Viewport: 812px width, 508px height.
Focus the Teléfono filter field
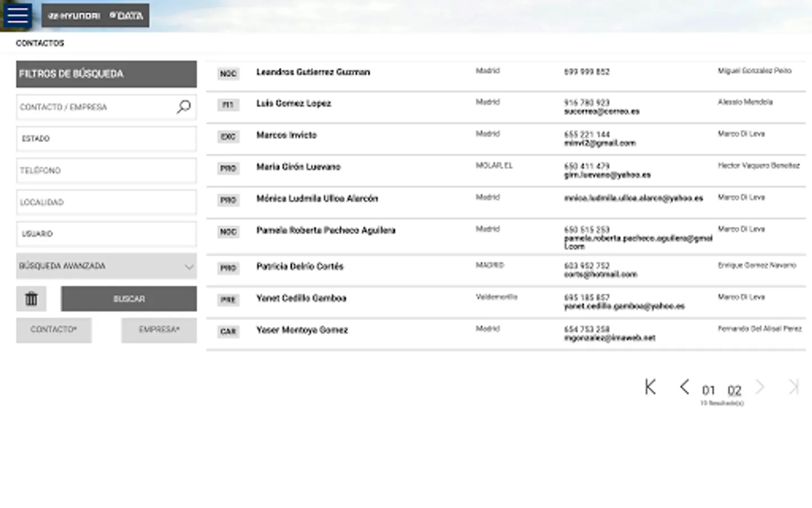point(107,170)
